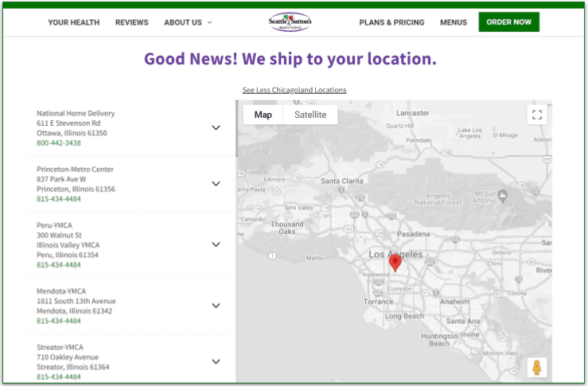Click the Street View pegman icon
Image resolution: width=588 pixels, height=386 pixels.
point(537,368)
